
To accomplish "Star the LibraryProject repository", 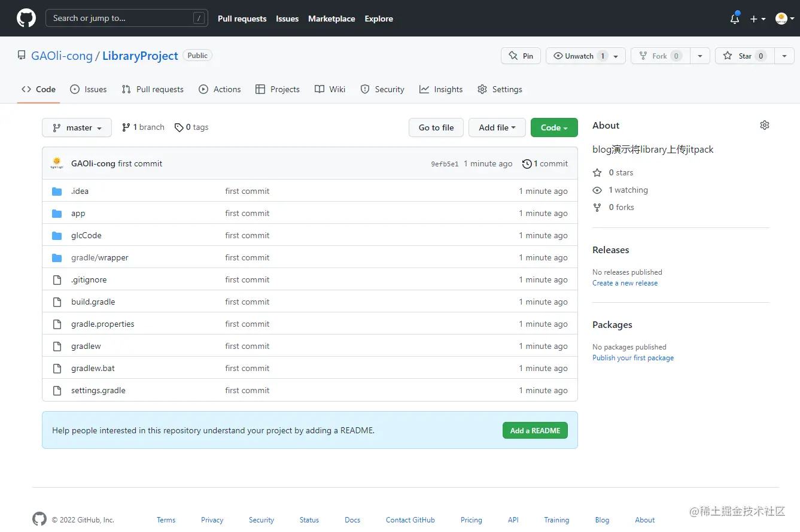I will [744, 56].
